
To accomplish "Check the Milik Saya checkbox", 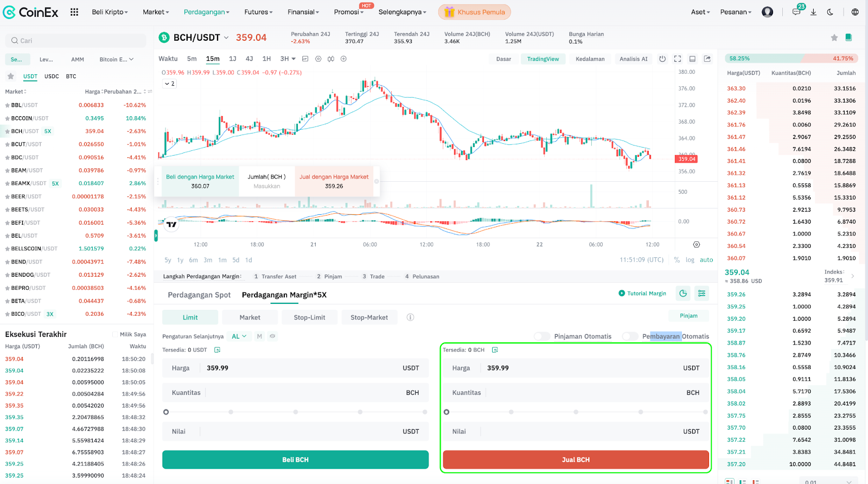I will [x=115, y=335].
